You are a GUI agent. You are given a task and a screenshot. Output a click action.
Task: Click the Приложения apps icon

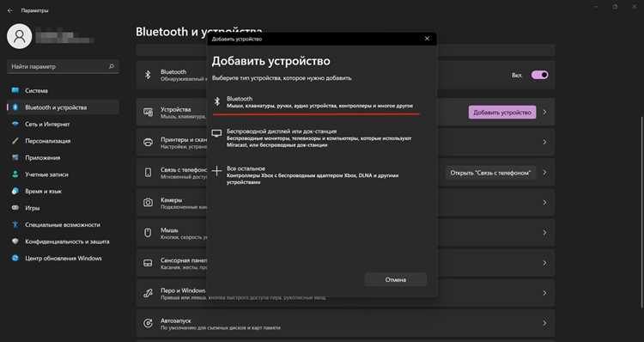coord(15,158)
